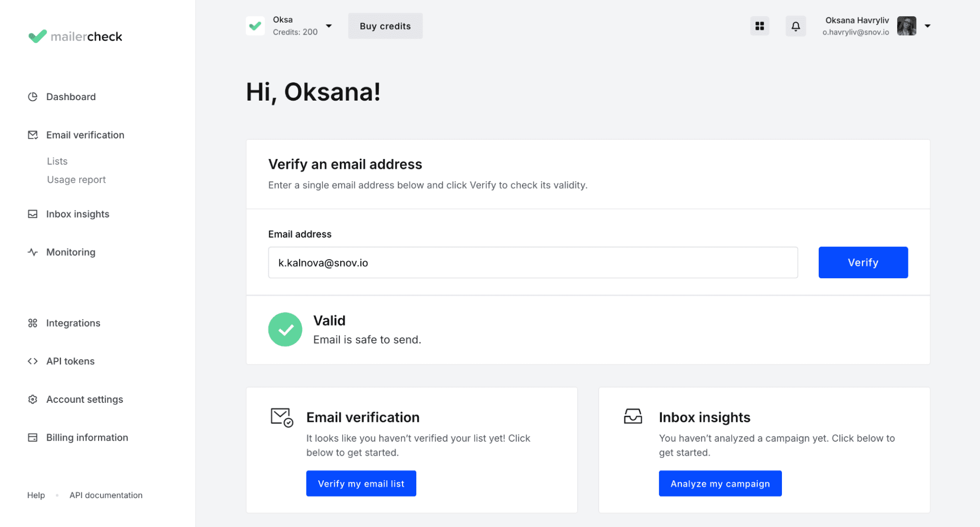Click the Inbox insights tray icon
Screen dimensions: 980x527
point(33,214)
